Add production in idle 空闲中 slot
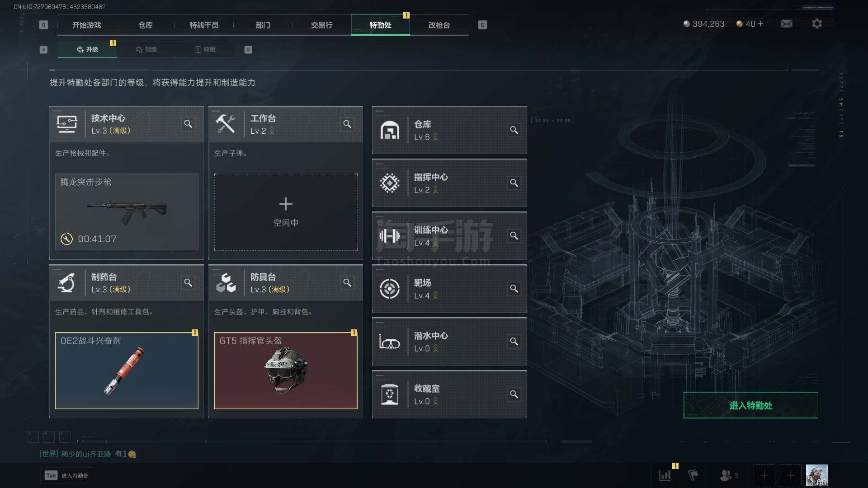This screenshot has height=488, width=868. (286, 212)
